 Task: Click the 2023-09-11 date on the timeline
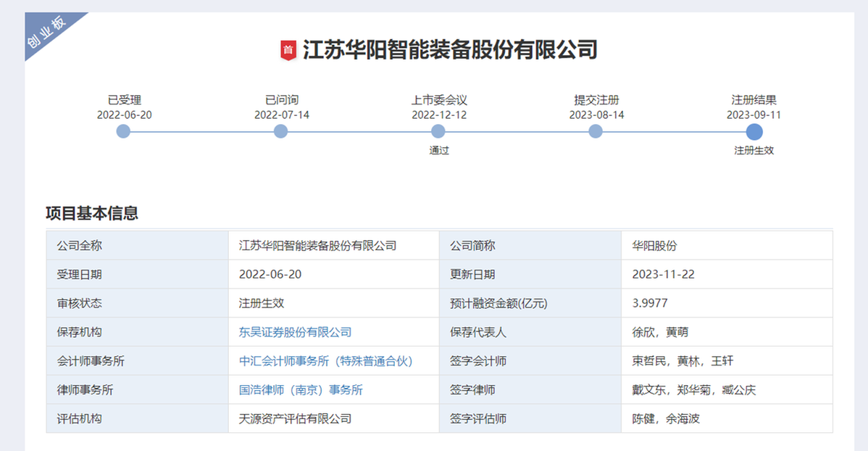(754, 115)
